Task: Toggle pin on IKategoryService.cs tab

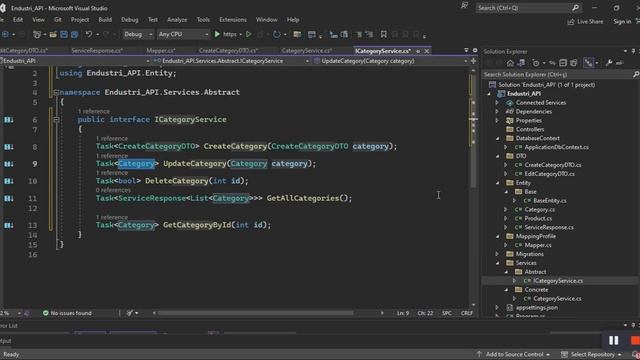Action: (418, 51)
